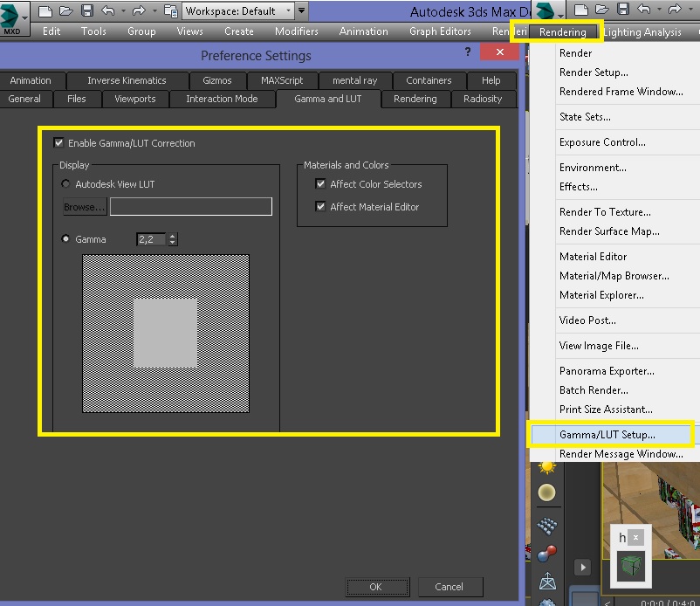
Task: Click OK in Preference Settings
Action: 376,587
